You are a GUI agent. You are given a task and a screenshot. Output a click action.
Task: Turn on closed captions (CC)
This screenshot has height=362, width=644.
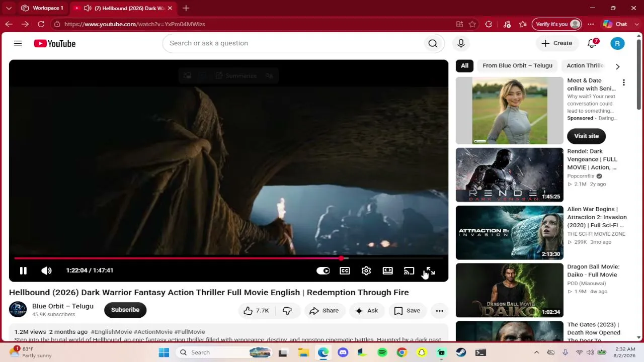coord(345,271)
